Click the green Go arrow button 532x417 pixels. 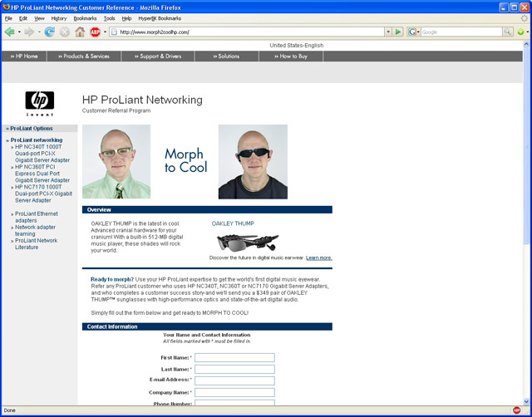point(398,32)
